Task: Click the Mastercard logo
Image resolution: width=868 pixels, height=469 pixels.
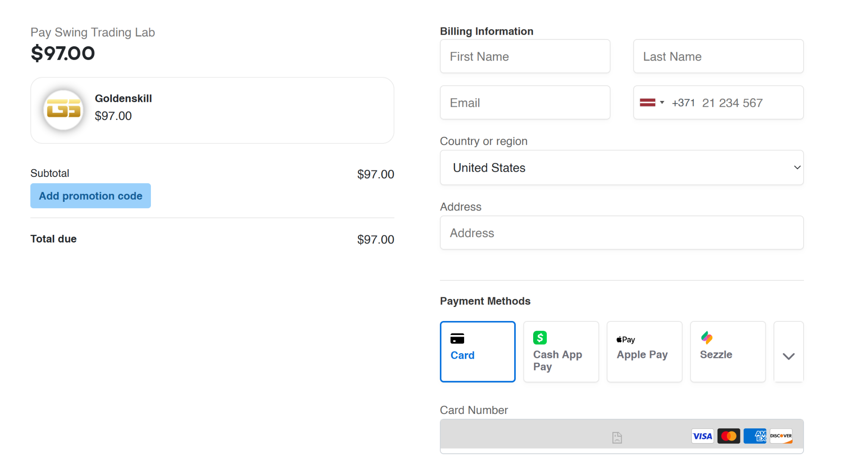Action: (729, 436)
